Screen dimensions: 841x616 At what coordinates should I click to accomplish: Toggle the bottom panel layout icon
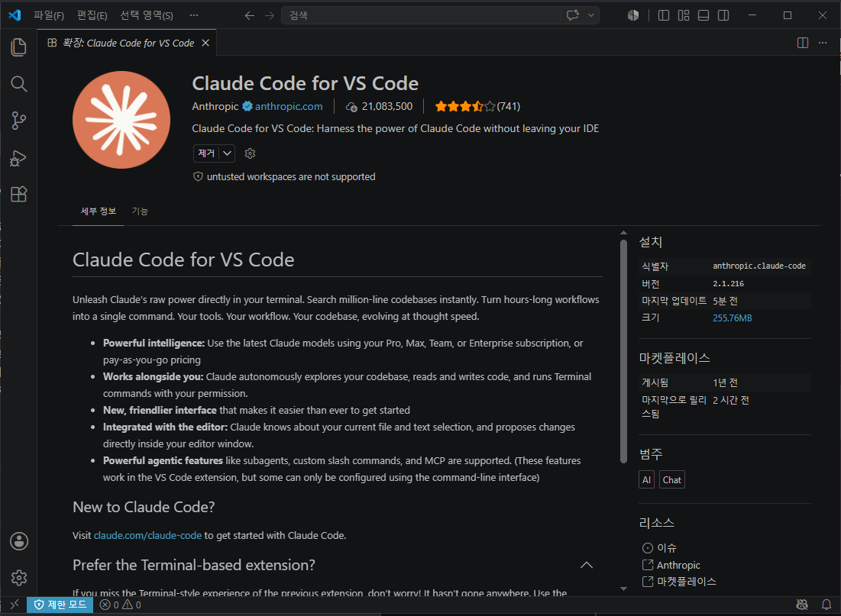[704, 15]
